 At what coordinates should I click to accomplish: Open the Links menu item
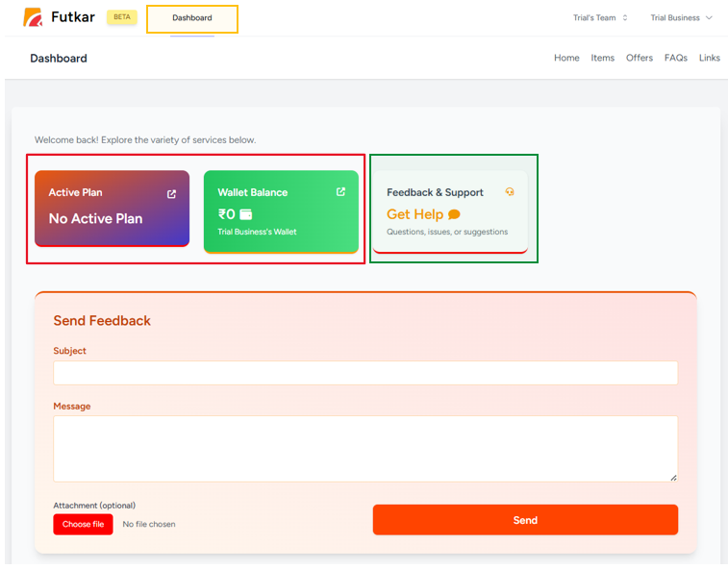click(x=710, y=58)
